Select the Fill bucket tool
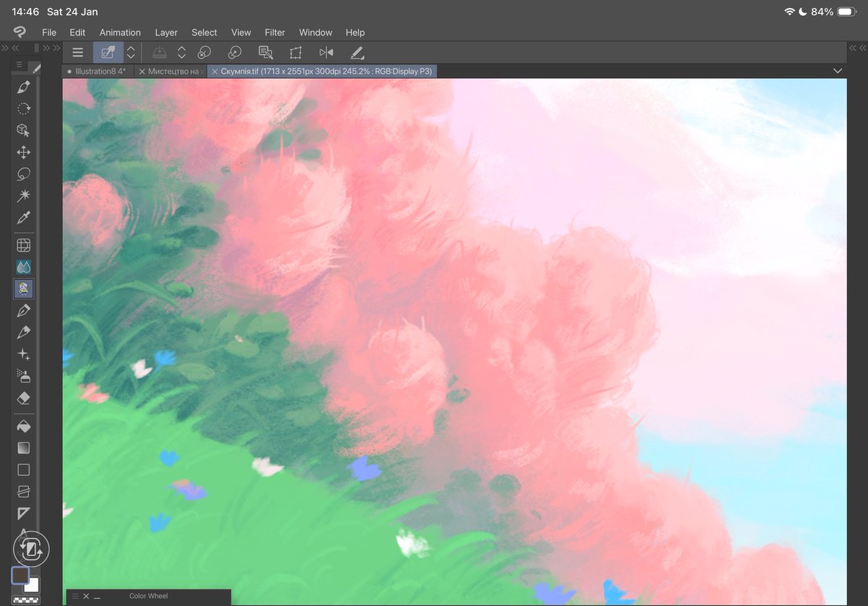The width and height of the screenshot is (868, 606). point(23,426)
